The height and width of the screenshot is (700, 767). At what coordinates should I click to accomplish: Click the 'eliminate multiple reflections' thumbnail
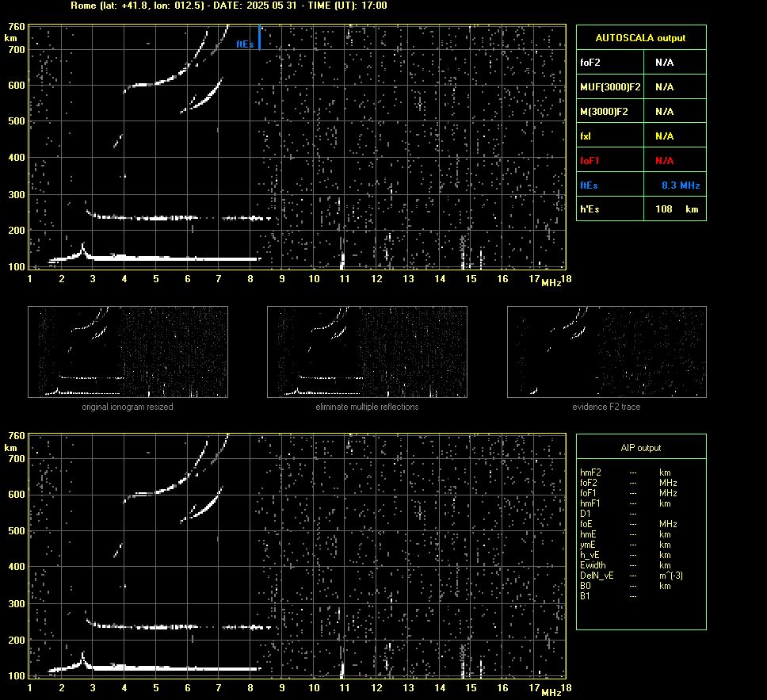coord(367,352)
